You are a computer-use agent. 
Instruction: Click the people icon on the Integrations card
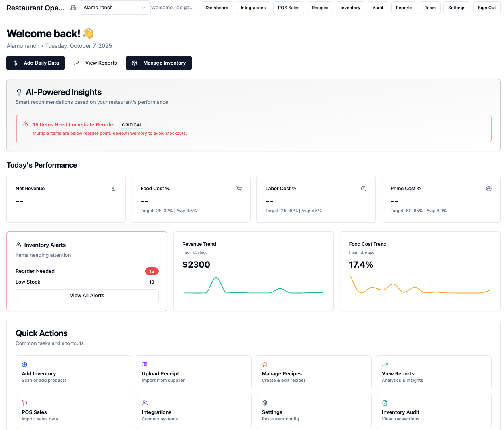click(145, 402)
